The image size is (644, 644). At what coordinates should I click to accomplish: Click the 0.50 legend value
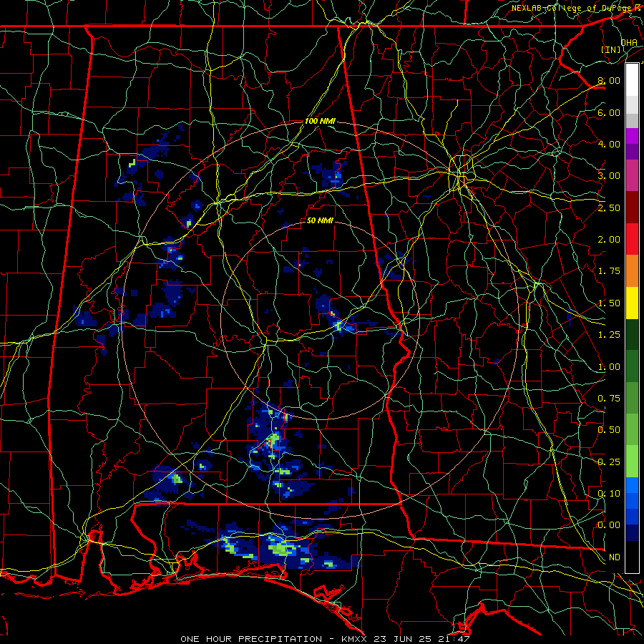609,430
